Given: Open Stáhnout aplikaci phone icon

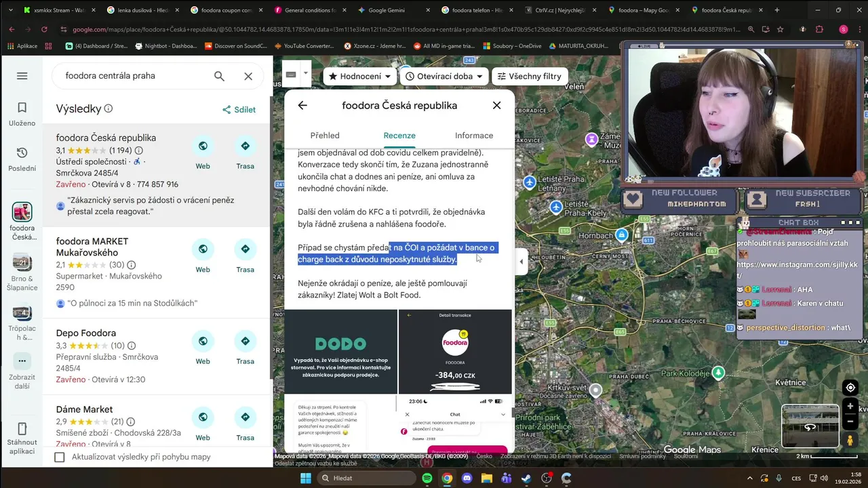Looking at the screenshot, I should coord(22,437).
